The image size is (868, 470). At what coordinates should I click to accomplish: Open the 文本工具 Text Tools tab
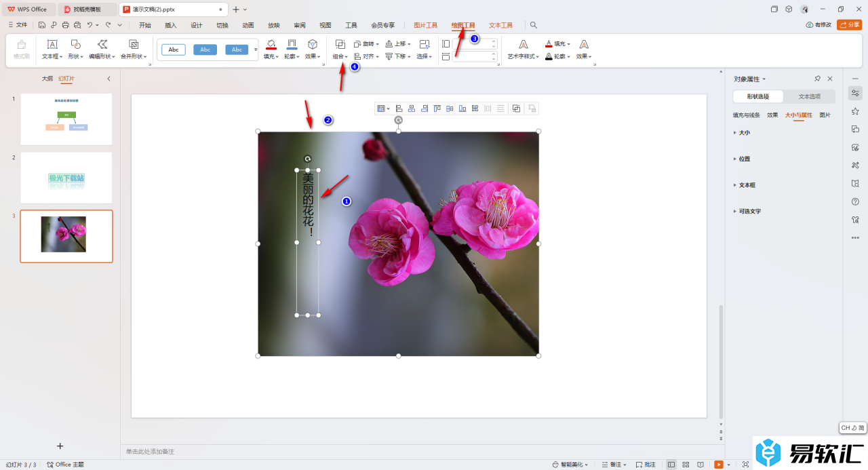pyautogui.click(x=501, y=25)
